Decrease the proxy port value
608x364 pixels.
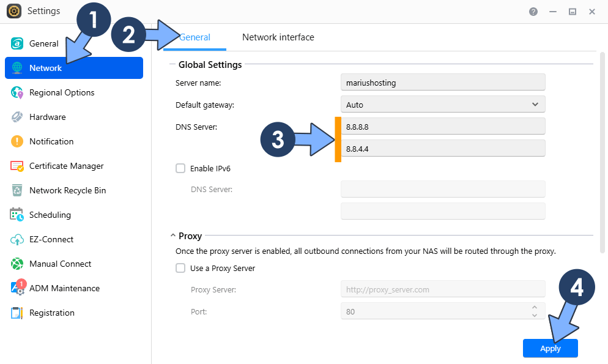click(535, 316)
